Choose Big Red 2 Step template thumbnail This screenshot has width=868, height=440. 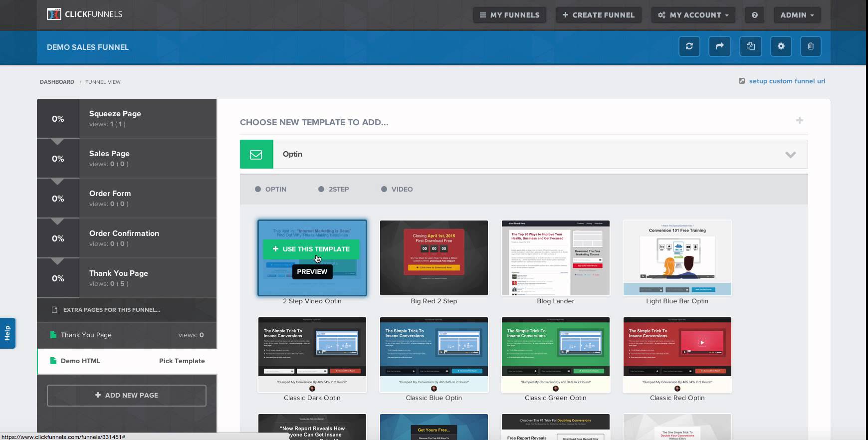[434, 258]
